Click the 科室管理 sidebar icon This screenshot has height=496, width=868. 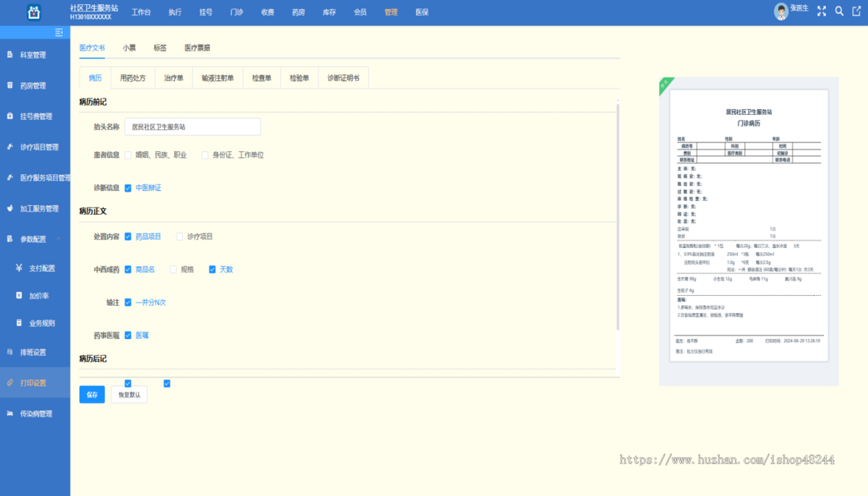(9, 54)
